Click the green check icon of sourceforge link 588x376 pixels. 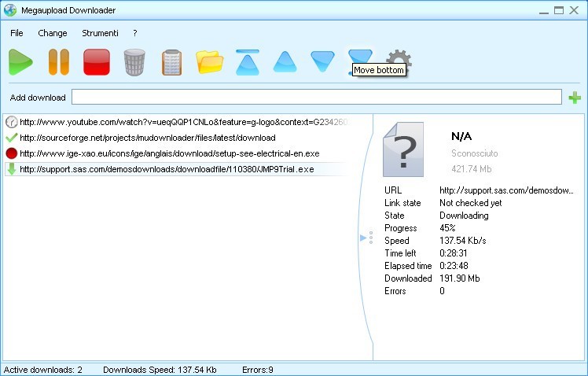pos(12,138)
